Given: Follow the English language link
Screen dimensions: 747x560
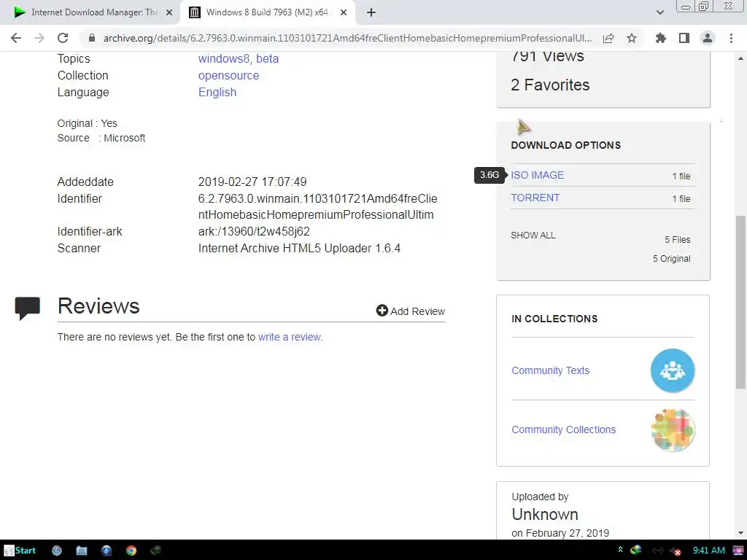Looking at the screenshot, I should click(x=217, y=92).
